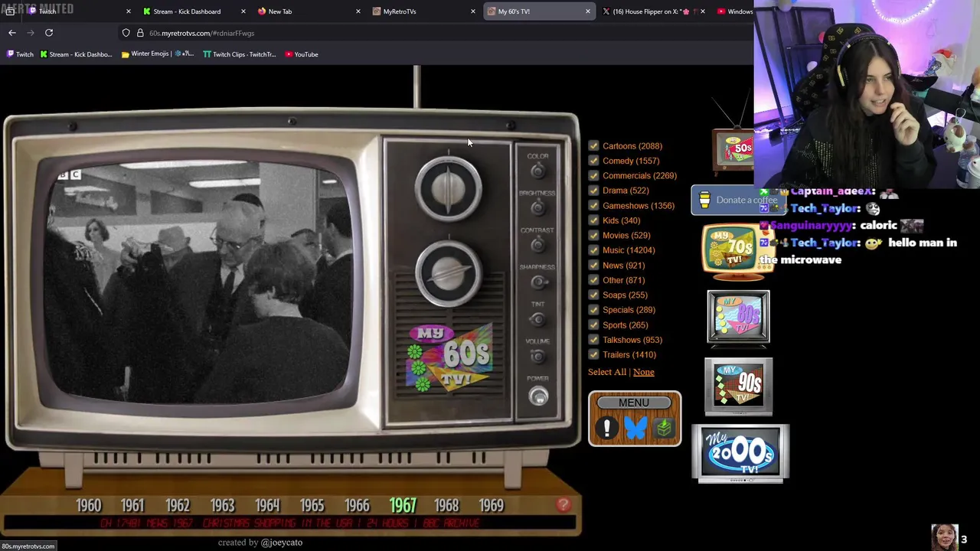Uncheck the News checkbox
Image resolution: width=980 pixels, height=551 pixels.
coord(593,265)
